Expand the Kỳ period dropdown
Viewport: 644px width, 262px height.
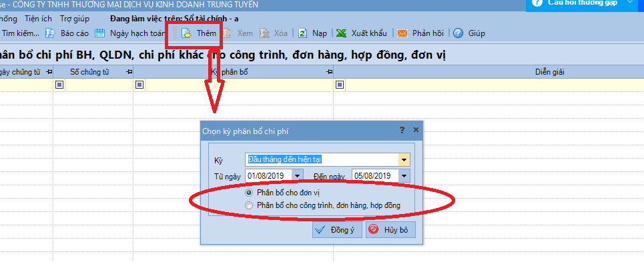click(404, 160)
